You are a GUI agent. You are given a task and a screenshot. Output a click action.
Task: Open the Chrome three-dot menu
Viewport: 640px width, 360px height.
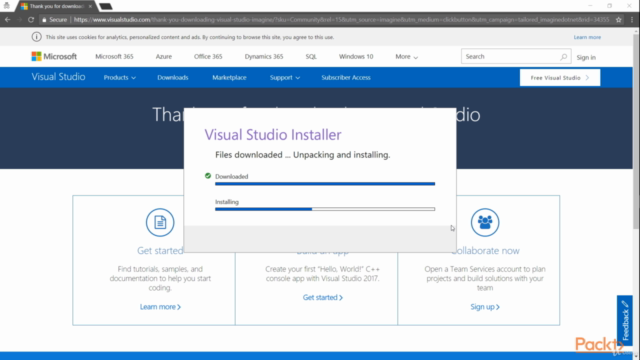click(632, 20)
